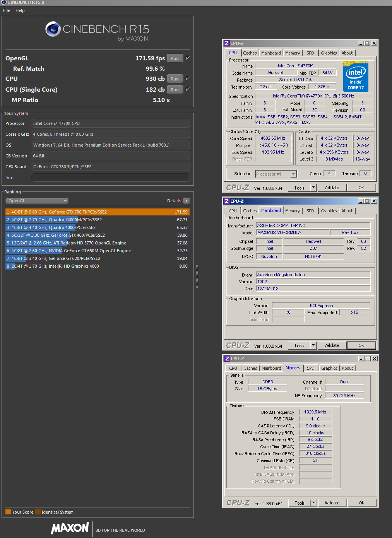Click the orange Your Score legend swatch
This screenshot has width=392, height=538.
tap(8, 512)
